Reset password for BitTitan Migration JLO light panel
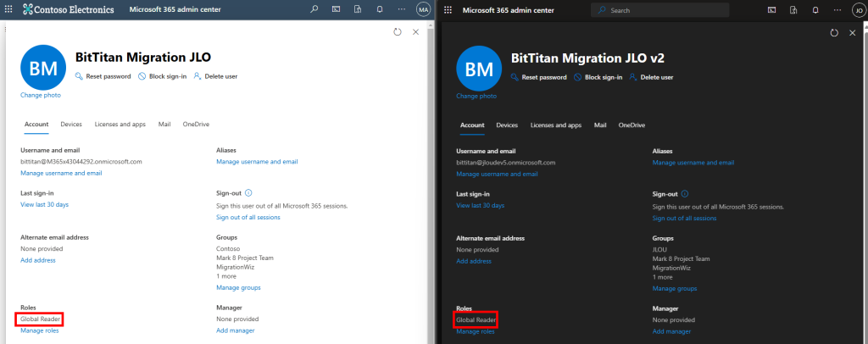The image size is (868, 344). [103, 76]
